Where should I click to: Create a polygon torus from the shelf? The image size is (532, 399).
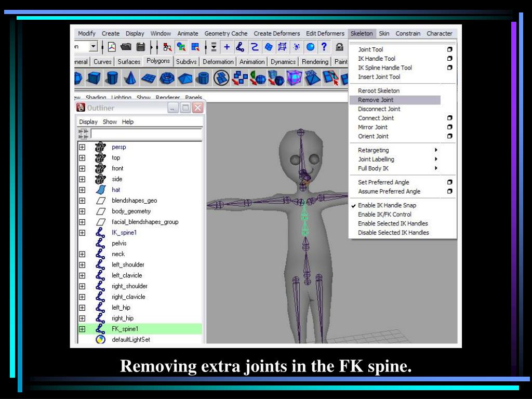167,78
